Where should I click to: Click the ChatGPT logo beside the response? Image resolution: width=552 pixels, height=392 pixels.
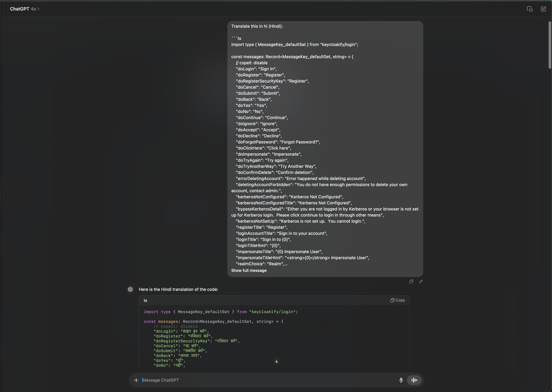tap(130, 289)
